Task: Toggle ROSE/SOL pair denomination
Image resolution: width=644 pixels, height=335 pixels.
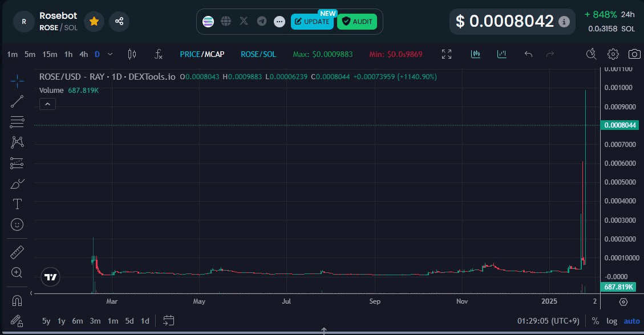Action: (258, 54)
